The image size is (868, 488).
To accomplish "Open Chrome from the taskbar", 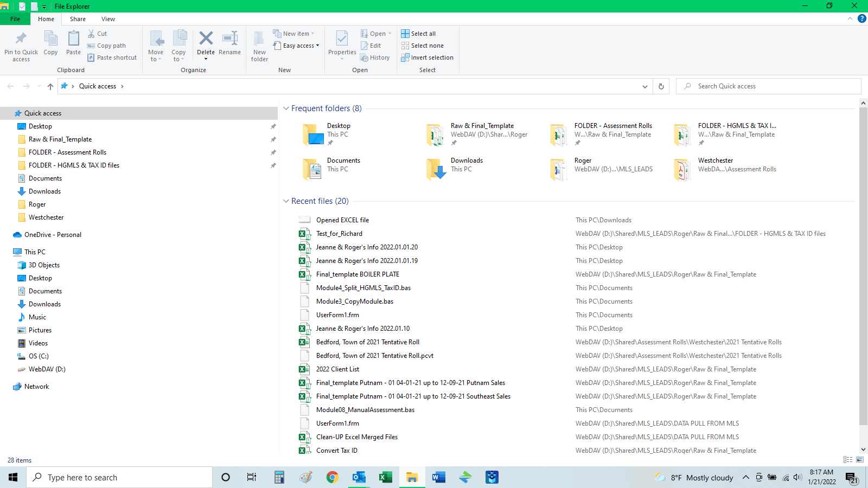I will 332,477.
